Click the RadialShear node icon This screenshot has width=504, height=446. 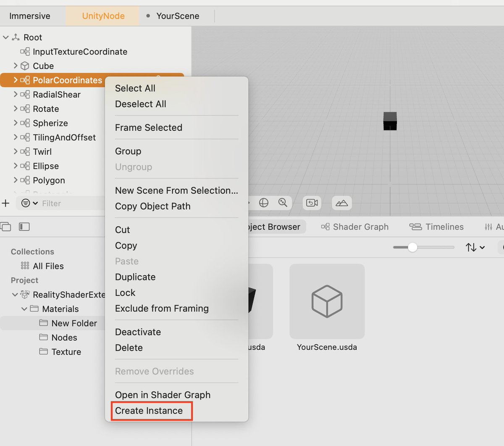click(25, 95)
